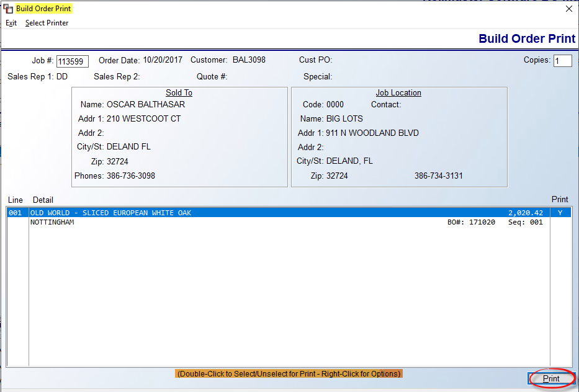Click the address 210 WESTCOOT CT
This screenshot has height=392, width=579.
[143, 119]
